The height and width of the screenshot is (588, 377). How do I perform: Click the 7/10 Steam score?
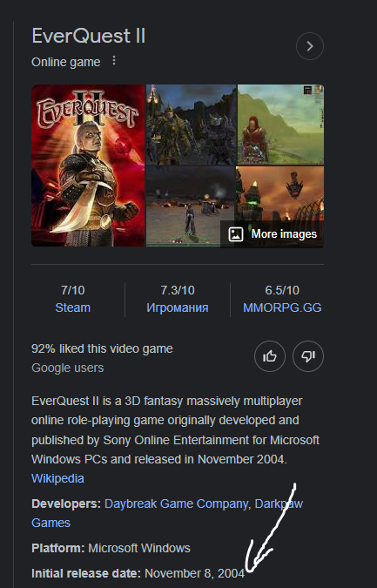point(73,290)
